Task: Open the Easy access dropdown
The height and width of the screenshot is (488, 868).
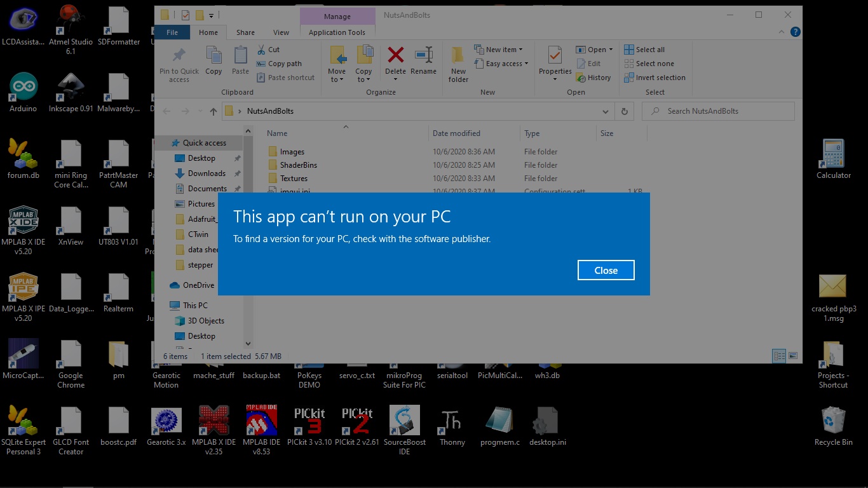Action: click(x=506, y=64)
